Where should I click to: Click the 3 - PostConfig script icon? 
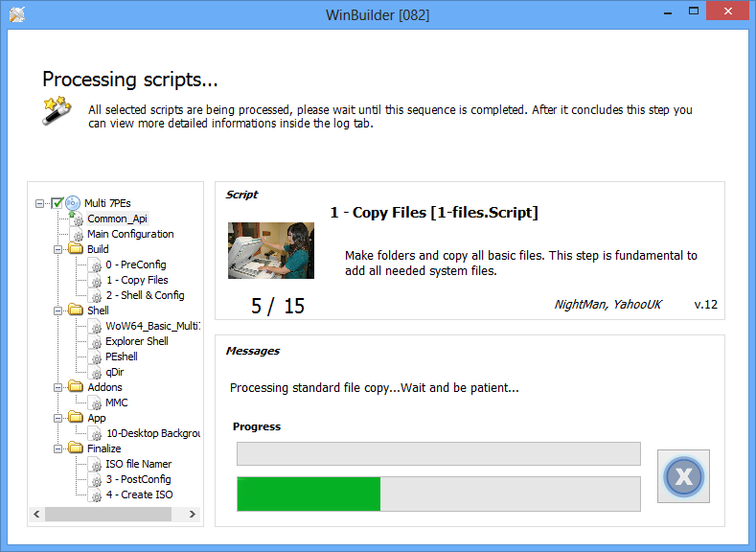click(x=95, y=480)
